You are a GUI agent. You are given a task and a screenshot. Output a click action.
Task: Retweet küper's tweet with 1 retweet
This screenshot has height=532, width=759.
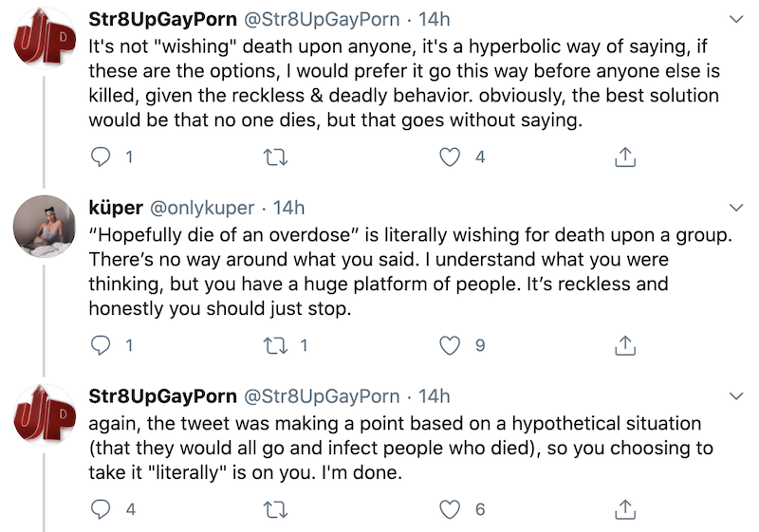coord(275,346)
